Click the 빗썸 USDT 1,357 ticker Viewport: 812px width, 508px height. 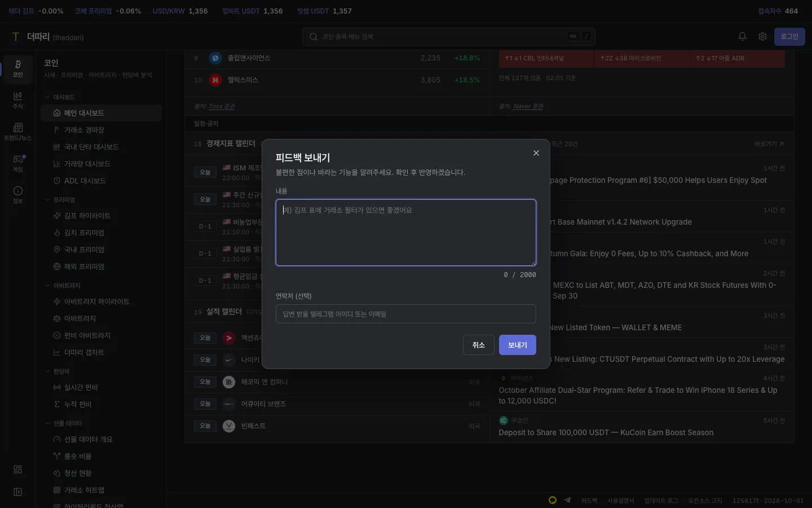pyautogui.click(x=324, y=11)
